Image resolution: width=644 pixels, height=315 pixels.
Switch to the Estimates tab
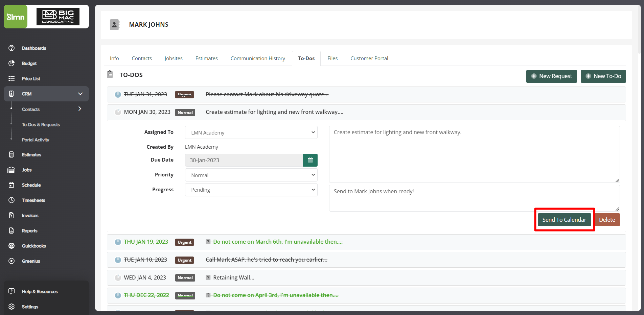(207, 58)
